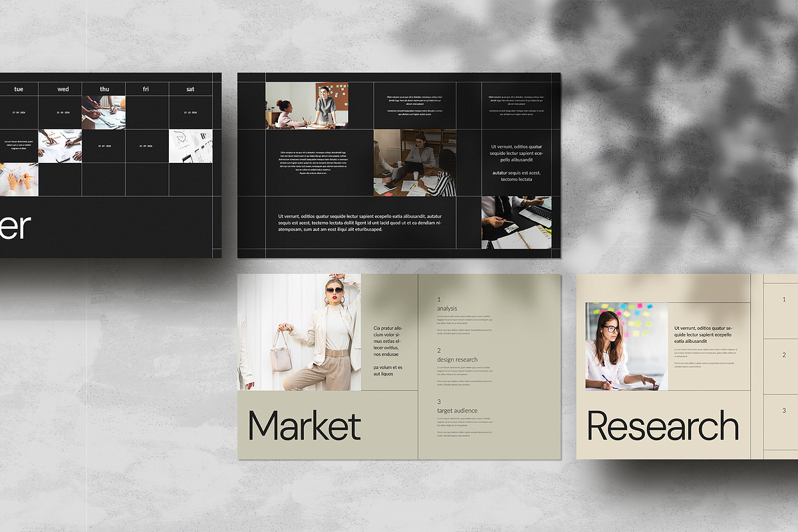Click the "analysis" section heading
798x532 pixels.
click(x=447, y=309)
